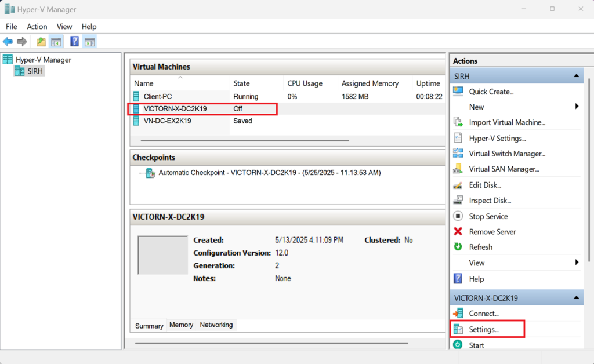Open the Action menu
This screenshot has width=594, height=364.
pyautogui.click(x=37, y=27)
